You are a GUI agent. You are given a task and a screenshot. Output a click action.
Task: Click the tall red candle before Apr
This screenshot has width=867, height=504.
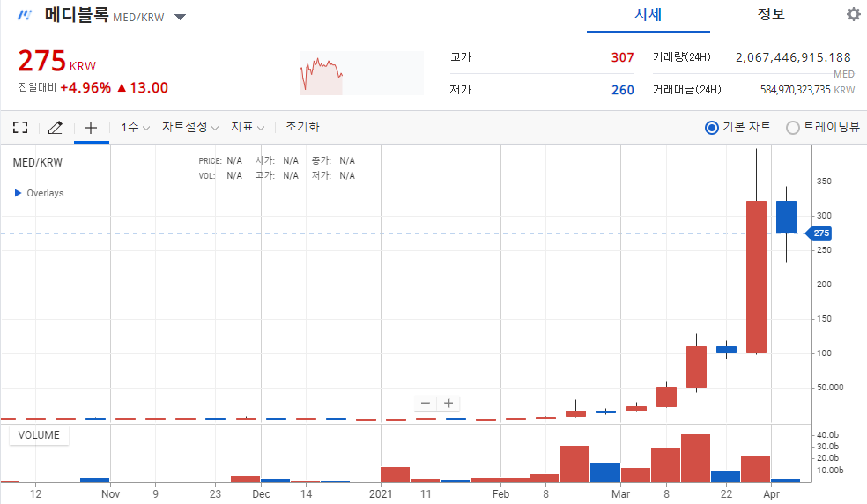756,277
